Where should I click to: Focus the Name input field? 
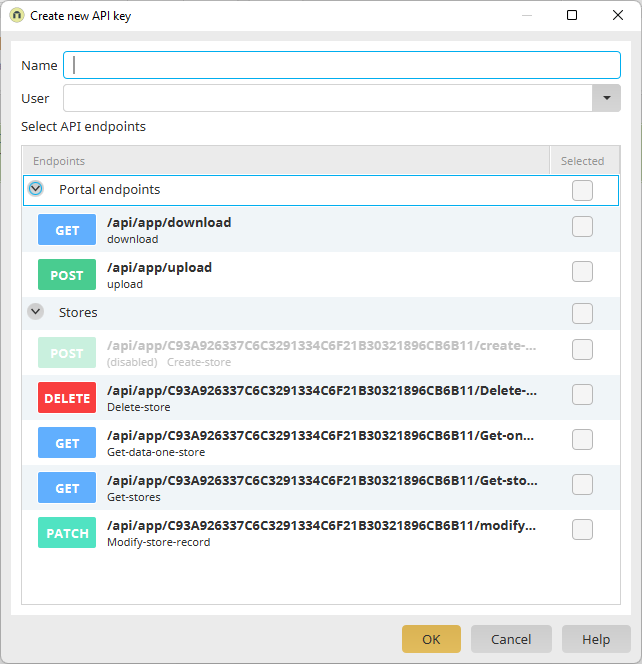[x=342, y=65]
